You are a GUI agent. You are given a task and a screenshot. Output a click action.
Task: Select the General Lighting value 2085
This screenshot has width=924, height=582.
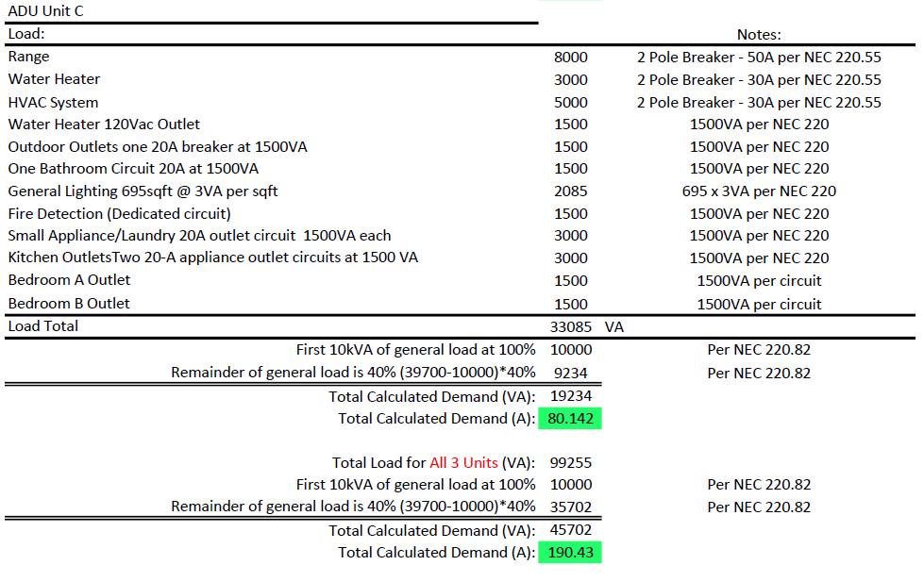tap(572, 191)
